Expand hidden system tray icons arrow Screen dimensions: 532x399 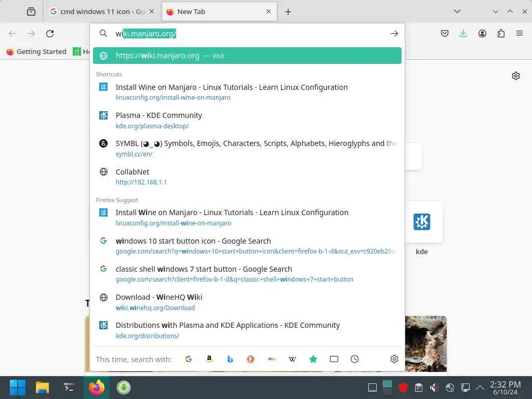[x=480, y=388]
